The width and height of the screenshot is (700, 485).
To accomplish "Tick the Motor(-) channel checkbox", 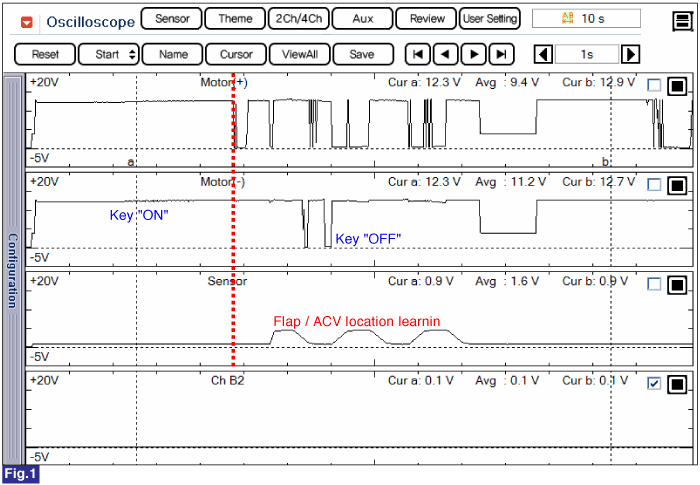I will tap(654, 184).
